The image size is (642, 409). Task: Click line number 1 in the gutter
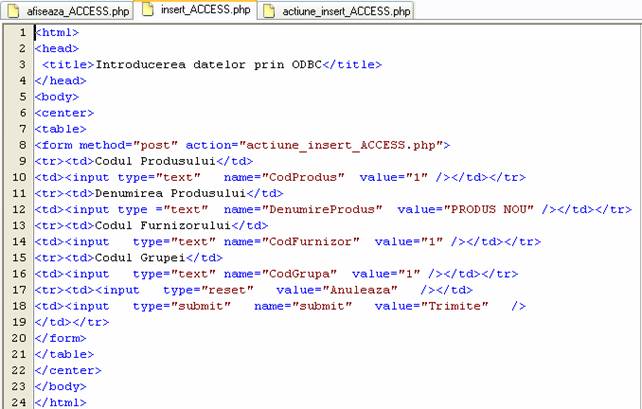click(22, 33)
